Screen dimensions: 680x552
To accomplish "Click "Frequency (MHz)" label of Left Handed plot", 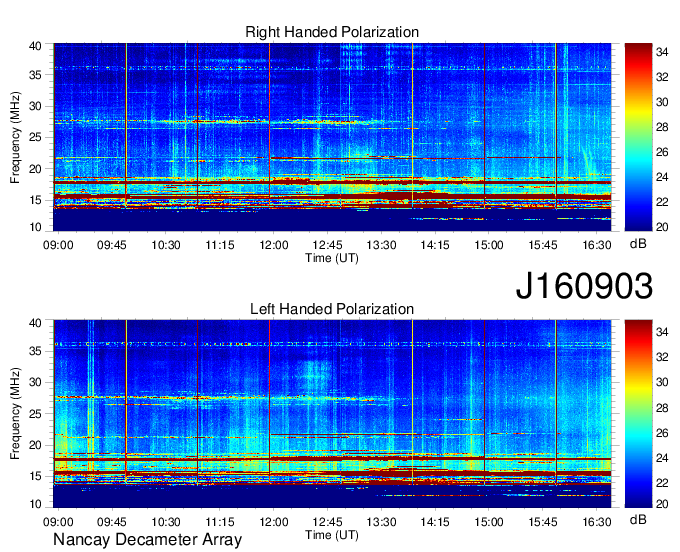I will coord(15,414).
